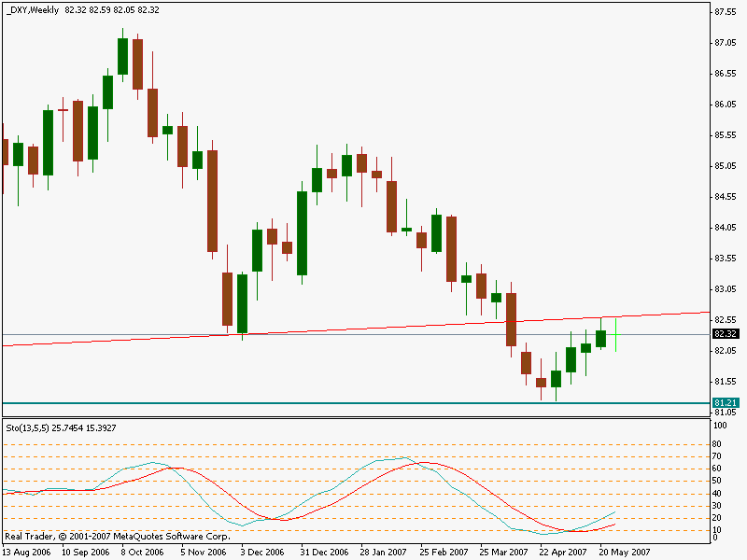Click the 8 Oct 2006 date label
The image size is (747, 560).
pyautogui.click(x=143, y=552)
